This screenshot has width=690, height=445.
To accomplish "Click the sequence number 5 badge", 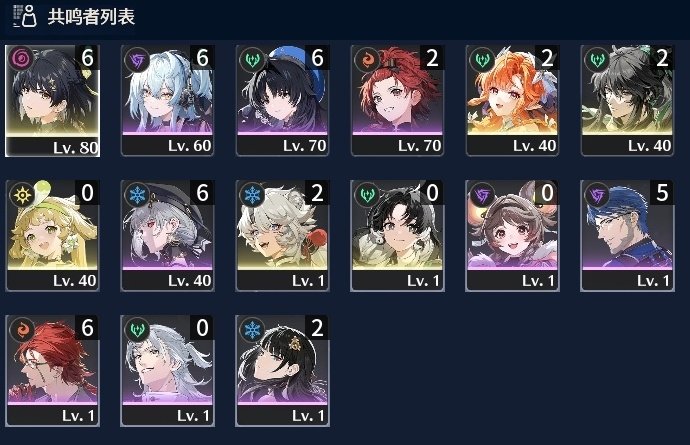I will click(x=662, y=192).
